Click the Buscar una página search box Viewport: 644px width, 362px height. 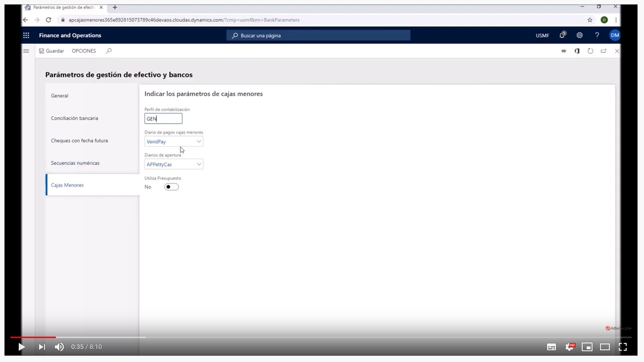pos(318,35)
